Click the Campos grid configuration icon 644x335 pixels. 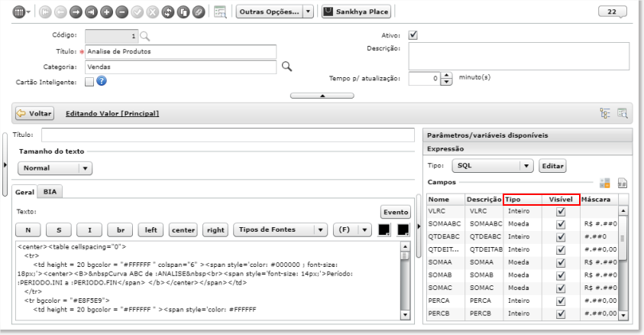pyautogui.click(x=604, y=183)
